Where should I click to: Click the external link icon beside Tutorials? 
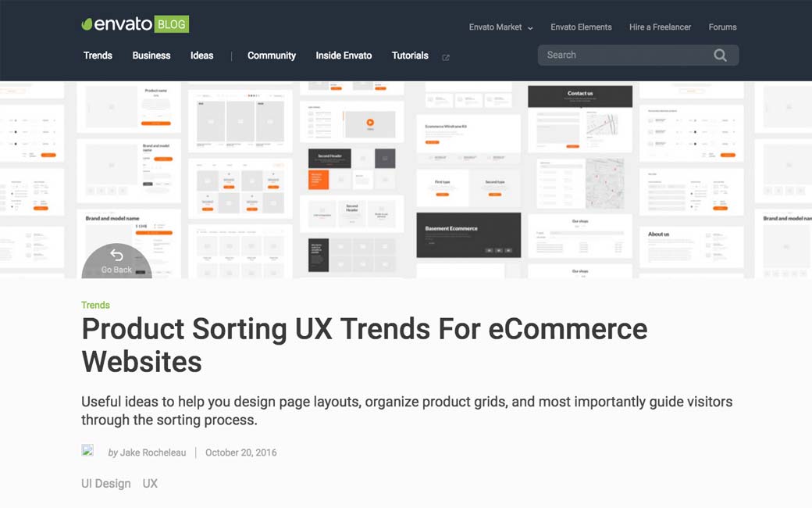446,57
